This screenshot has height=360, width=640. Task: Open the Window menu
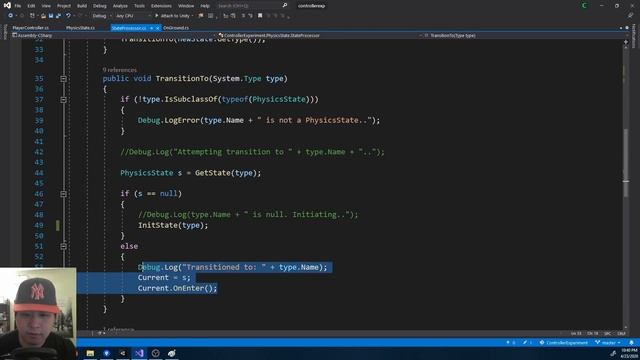pyautogui.click(x=186, y=6)
